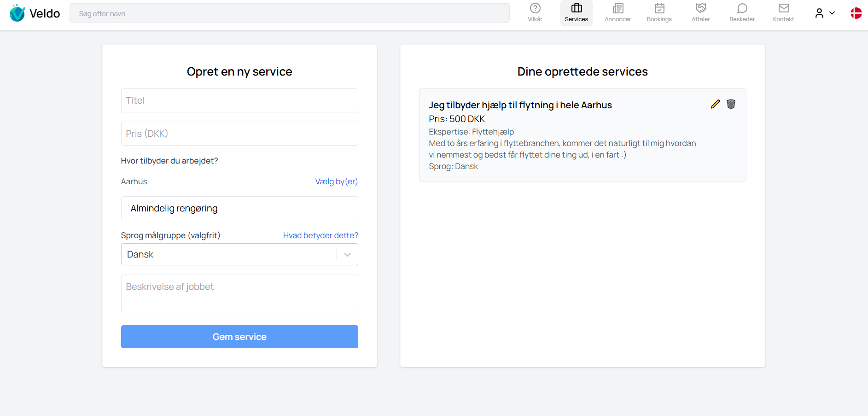Click the Gem service button

click(239, 337)
